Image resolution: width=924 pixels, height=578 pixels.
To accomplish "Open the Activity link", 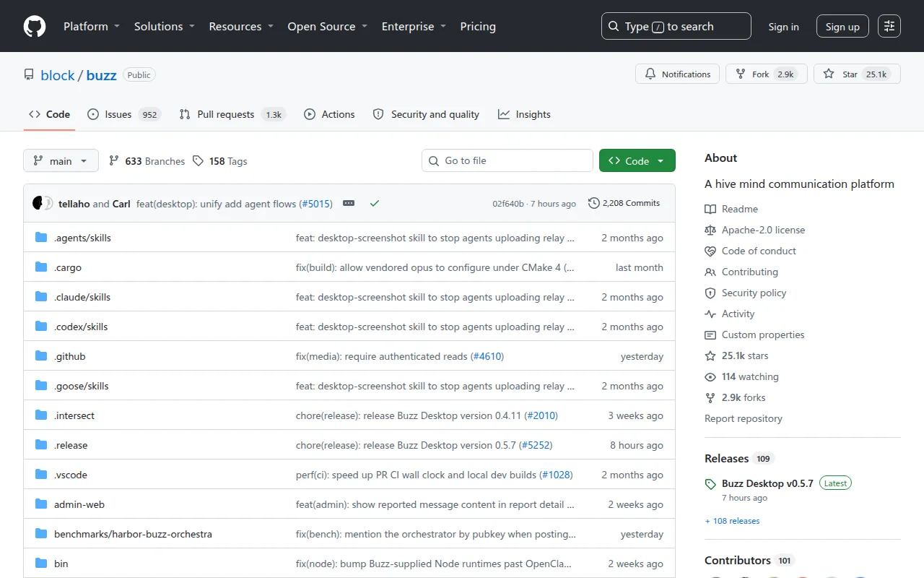I will (730, 314).
